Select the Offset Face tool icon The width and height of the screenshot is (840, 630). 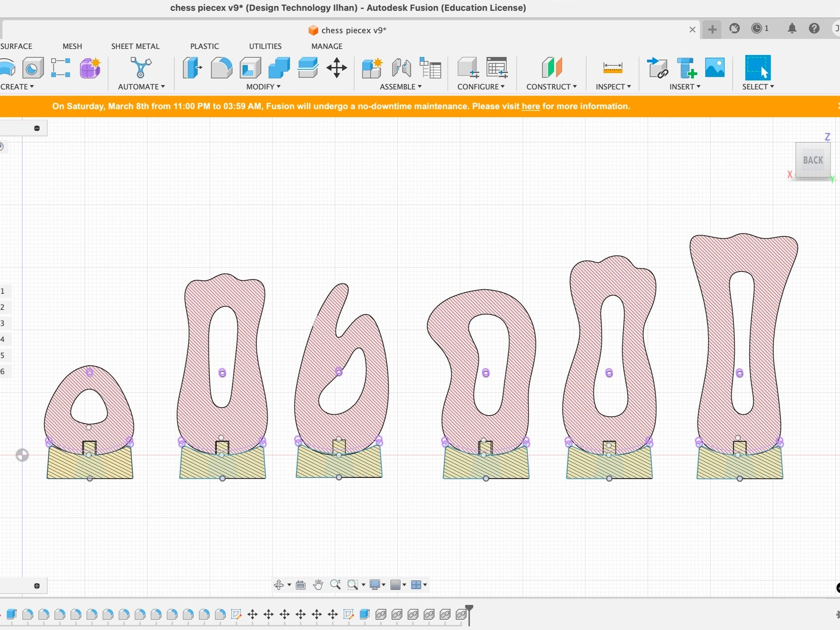[308, 68]
